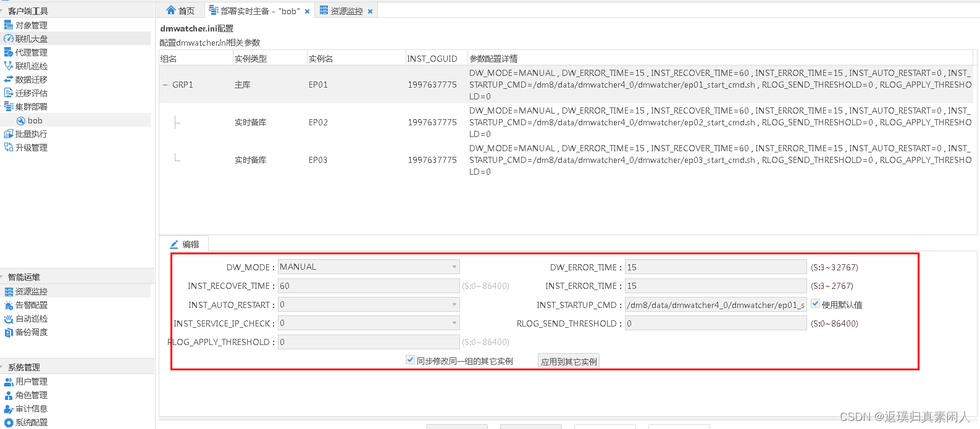Focus the INST_RECOVER_TIME input field

[x=369, y=286]
